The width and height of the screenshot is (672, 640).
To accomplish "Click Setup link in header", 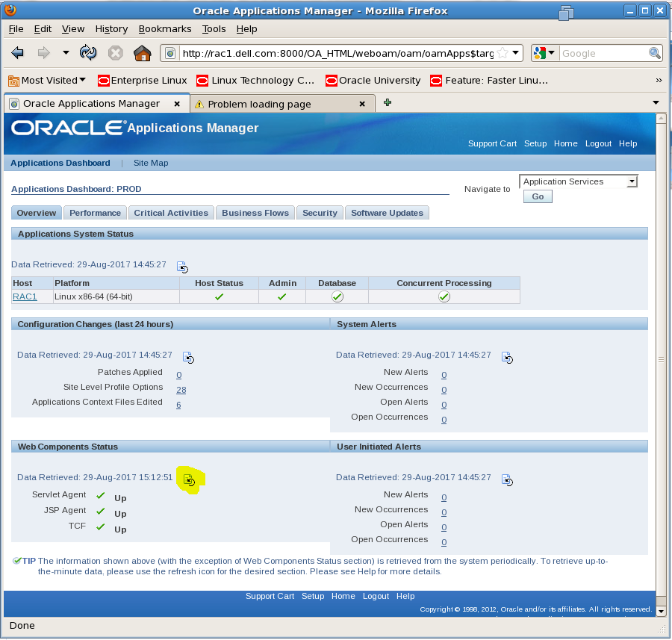I will (x=535, y=143).
